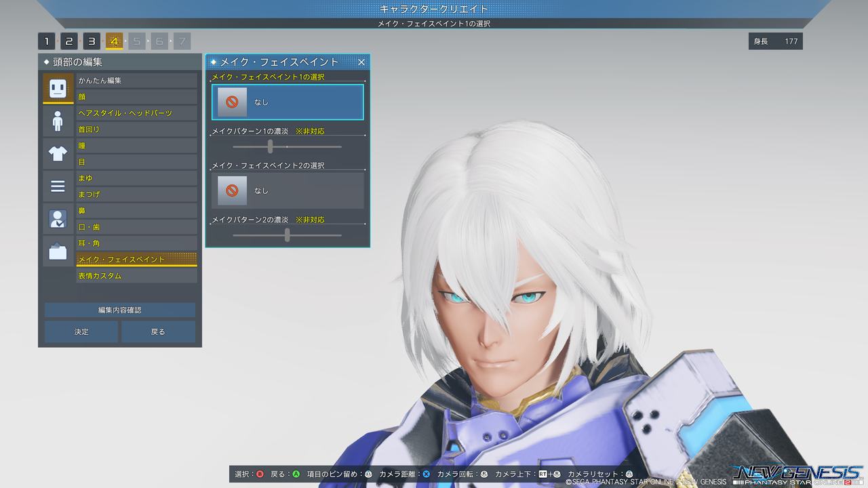Click the 身長 177 height readout
This screenshot has height=488, width=868.
click(x=776, y=41)
